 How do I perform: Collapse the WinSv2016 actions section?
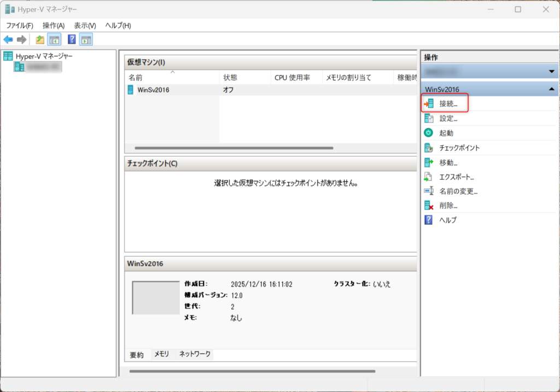tap(551, 89)
